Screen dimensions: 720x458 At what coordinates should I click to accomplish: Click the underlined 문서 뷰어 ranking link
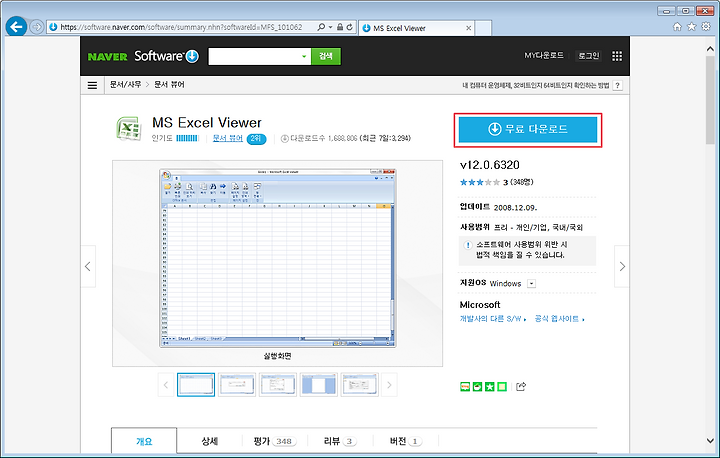[x=228, y=138]
